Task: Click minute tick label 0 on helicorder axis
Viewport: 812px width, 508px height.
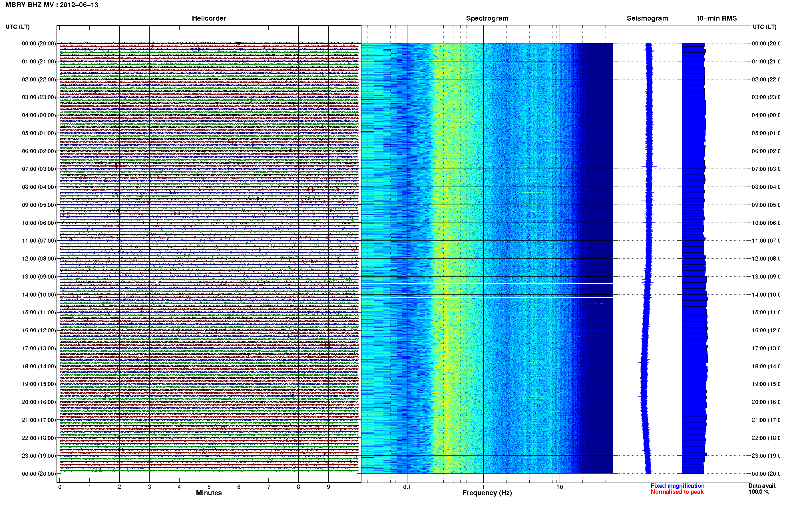Action: (60, 487)
